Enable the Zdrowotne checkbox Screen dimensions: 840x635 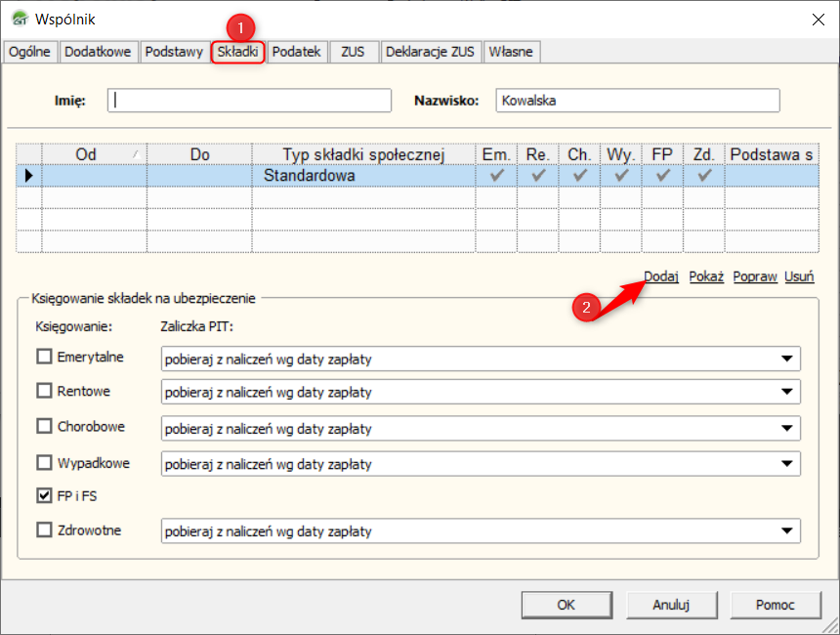tap(45, 529)
